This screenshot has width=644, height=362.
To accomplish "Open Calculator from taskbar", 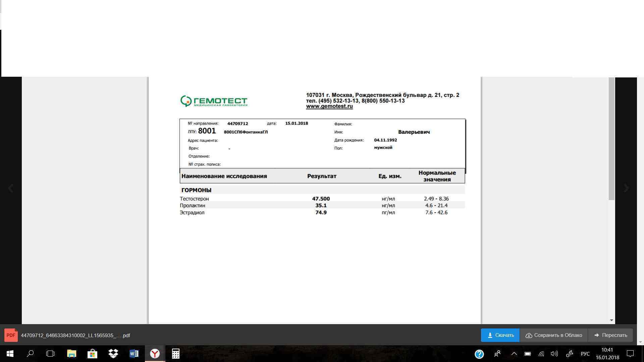I will click(x=175, y=354).
